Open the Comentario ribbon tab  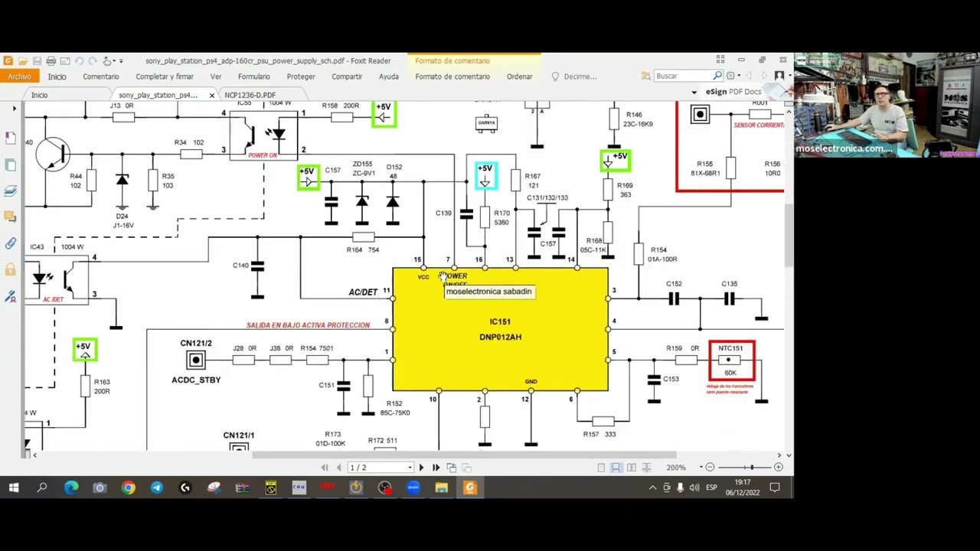101,77
